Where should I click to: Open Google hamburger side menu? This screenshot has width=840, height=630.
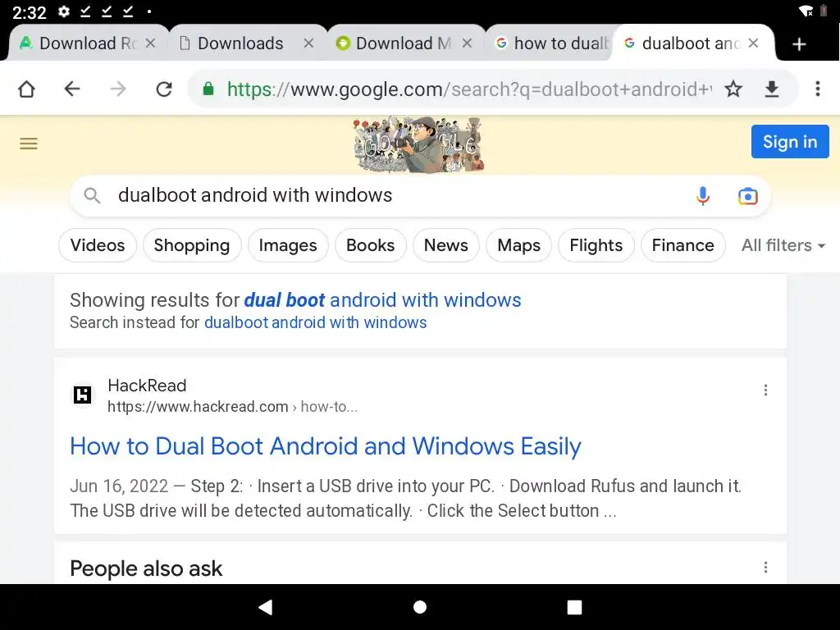click(x=29, y=143)
